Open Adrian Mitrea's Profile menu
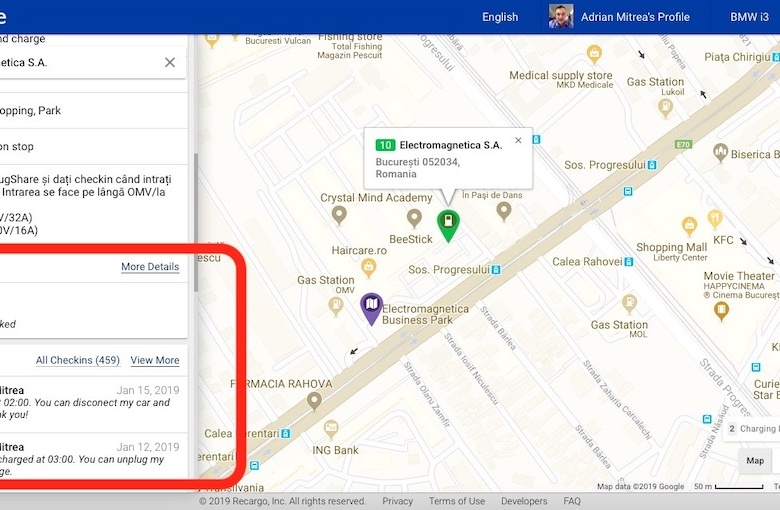The width and height of the screenshot is (780, 510). click(x=620, y=17)
